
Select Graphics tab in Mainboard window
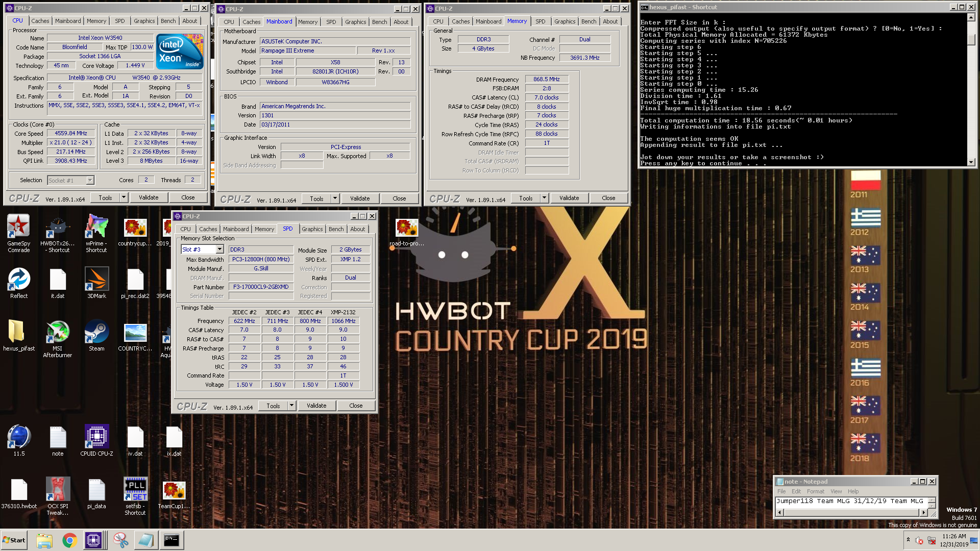coord(355,22)
